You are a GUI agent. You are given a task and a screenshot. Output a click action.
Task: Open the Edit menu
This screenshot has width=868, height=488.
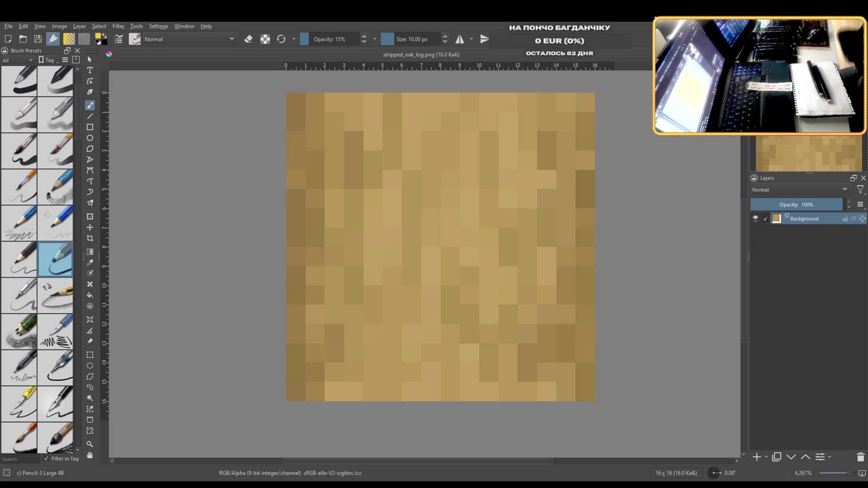[23, 26]
